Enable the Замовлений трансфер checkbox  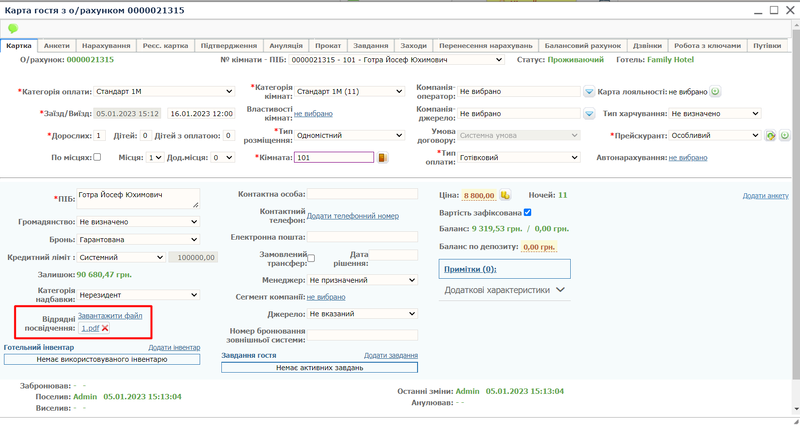(310, 258)
